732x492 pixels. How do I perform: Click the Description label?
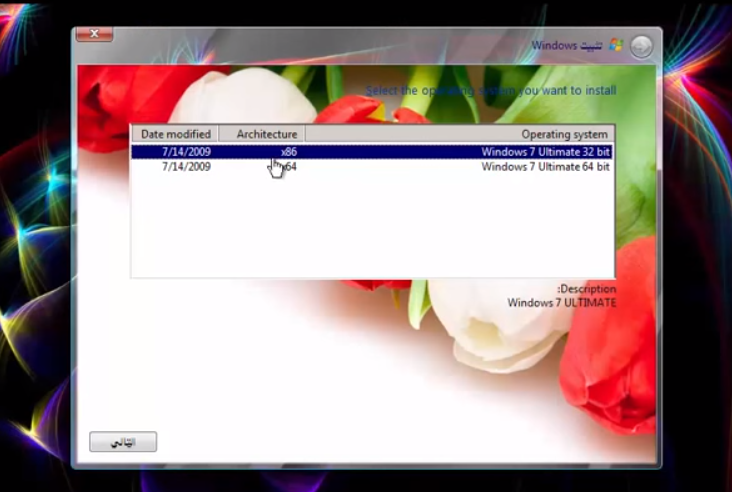tap(587, 289)
